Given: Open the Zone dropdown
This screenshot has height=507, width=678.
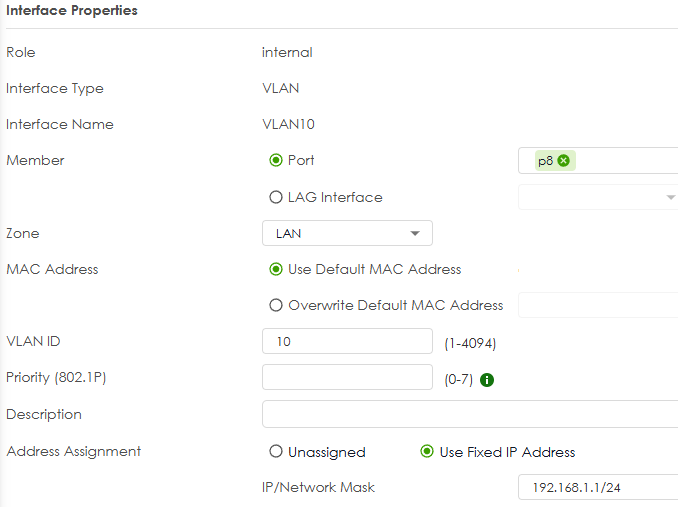Looking at the screenshot, I should coord(347,233).
